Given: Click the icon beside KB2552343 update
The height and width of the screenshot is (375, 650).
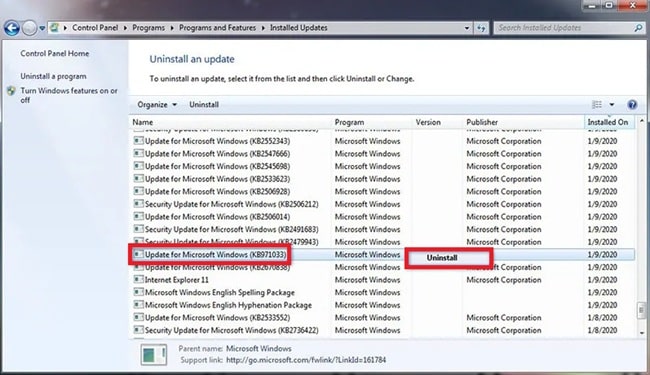Looking at the screenshot, I should coord(138,141).
